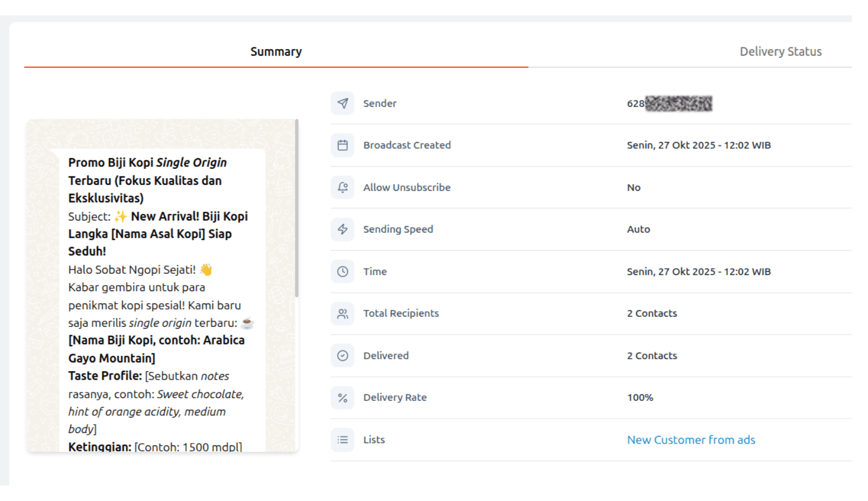868x501 pixels.
Task: Click the percent Delivery Rate icon
Action: [x=343, y=397]
